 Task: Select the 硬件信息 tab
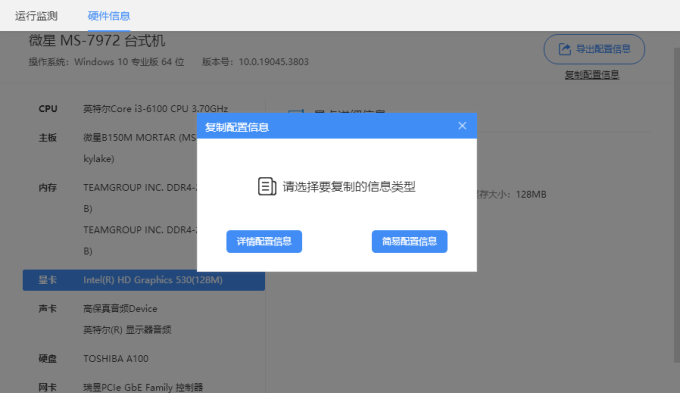coord(109,16)
